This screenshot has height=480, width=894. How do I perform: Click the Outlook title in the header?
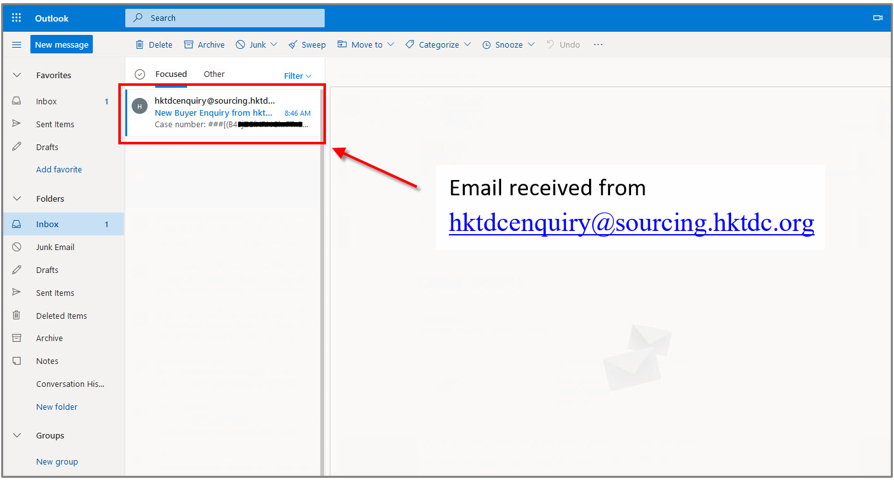[x=51, y=18]
